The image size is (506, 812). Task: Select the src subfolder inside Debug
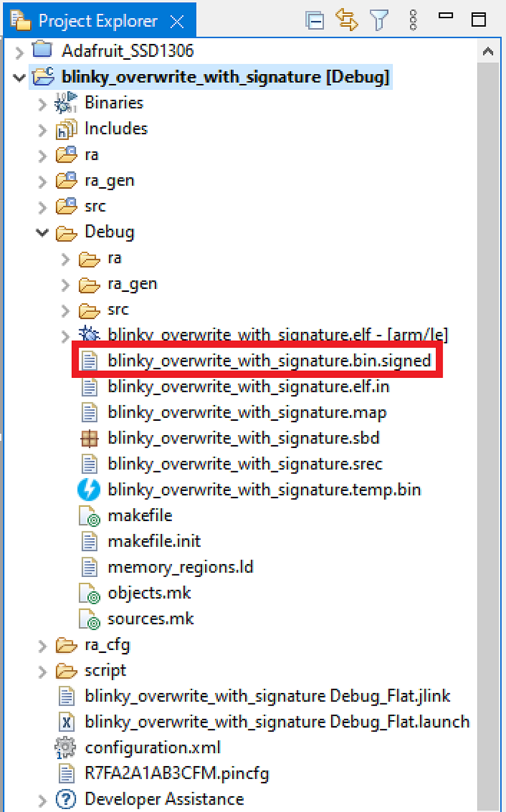pyautogui.click(x=118, y=310)
